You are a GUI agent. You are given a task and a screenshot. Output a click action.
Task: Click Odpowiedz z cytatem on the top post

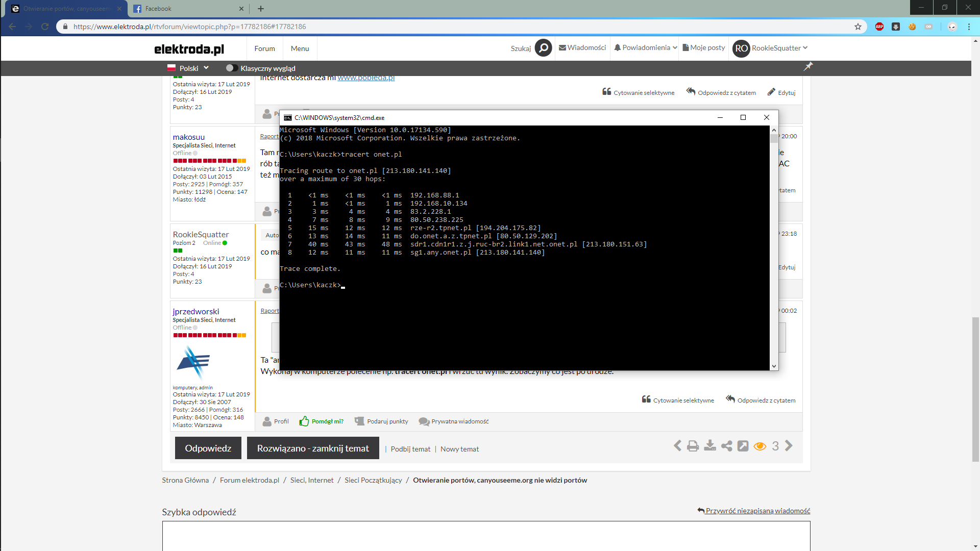721,92
